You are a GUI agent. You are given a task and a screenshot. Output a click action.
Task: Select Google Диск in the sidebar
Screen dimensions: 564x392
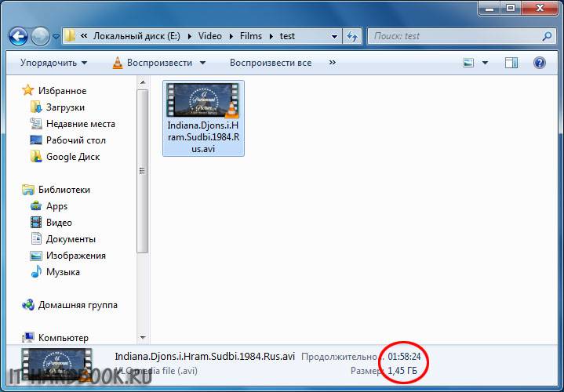[72, 157]
